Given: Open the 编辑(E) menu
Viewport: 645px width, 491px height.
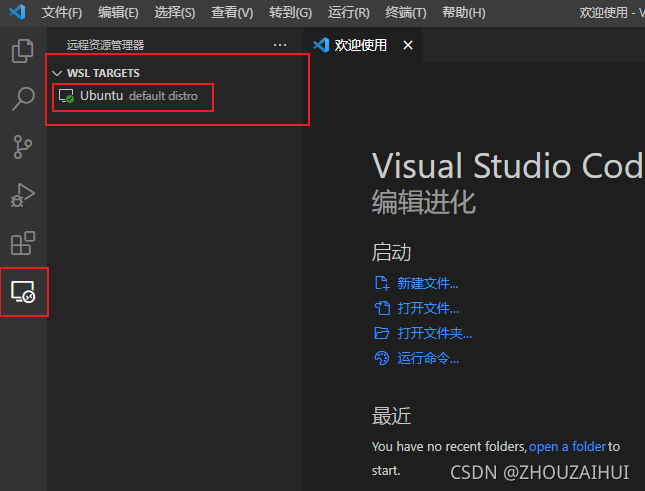Looking at the screenshot, I should click(118, 13).
